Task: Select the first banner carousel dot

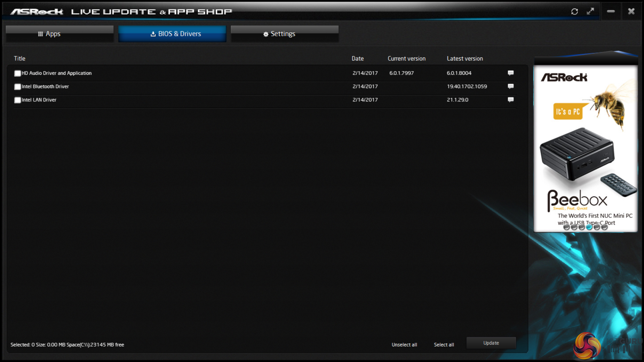Action: (566, 227)
